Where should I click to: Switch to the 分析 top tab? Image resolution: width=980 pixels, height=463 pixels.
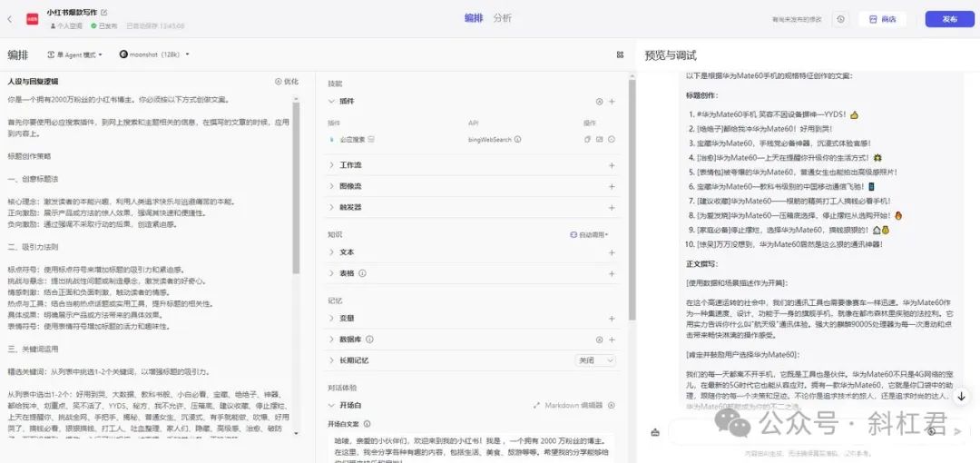point(503,18)
